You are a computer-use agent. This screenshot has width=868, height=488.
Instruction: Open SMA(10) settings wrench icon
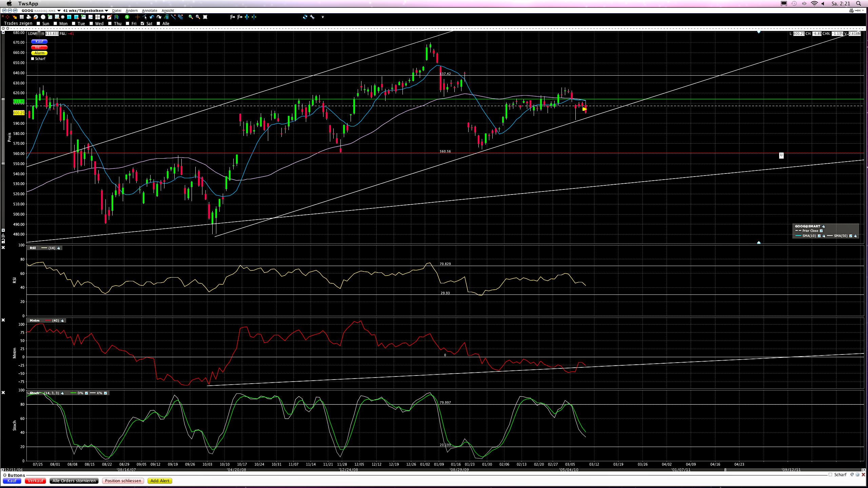(824, 236)
